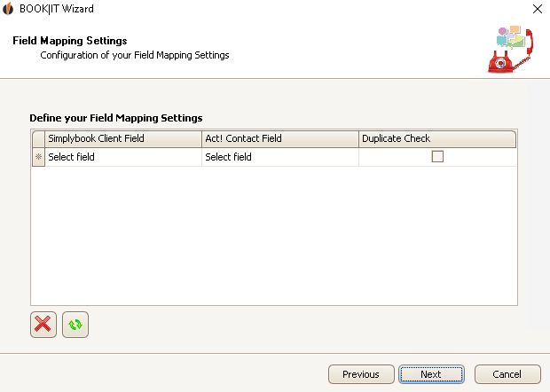Viewport: 550px width, 392px height.
Task: Open Simplybook Client Field 'Select field' dropdown
Action: click(x=123, y=157)
